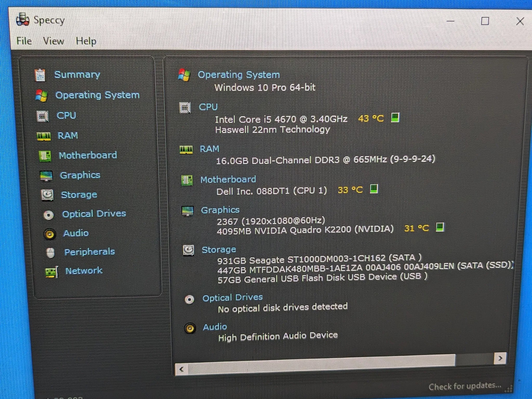Click the Windows flag icon in sidebar
The width and height of the screenshot is (532, 399).
tap(41, 96)
